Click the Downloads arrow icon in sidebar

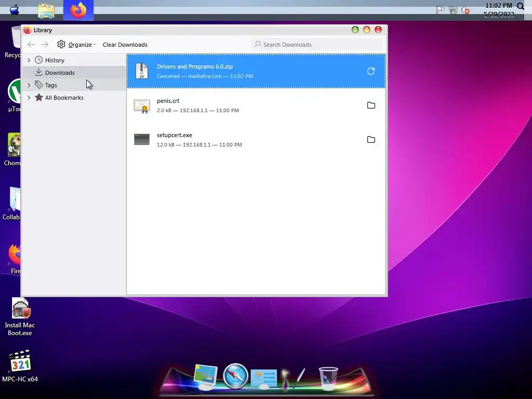point(38,72)
